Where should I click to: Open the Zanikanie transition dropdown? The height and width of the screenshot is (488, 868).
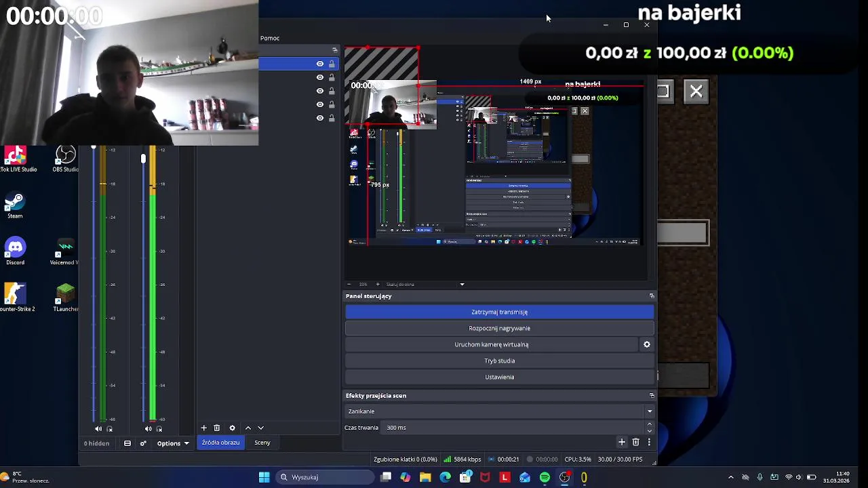(x=499, y=411)
